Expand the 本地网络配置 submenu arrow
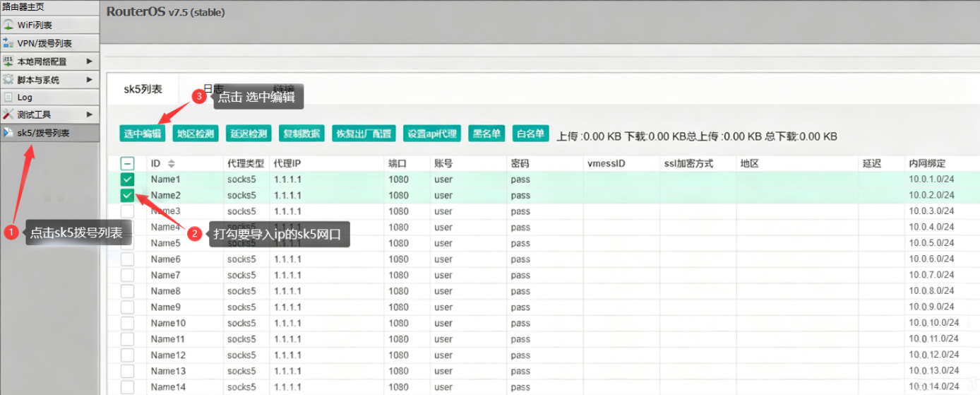 pos(90,61)
